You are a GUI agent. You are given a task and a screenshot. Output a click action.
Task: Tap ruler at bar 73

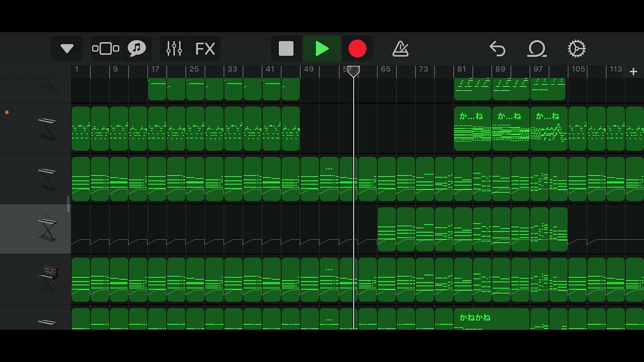click(x=424, y=69)
